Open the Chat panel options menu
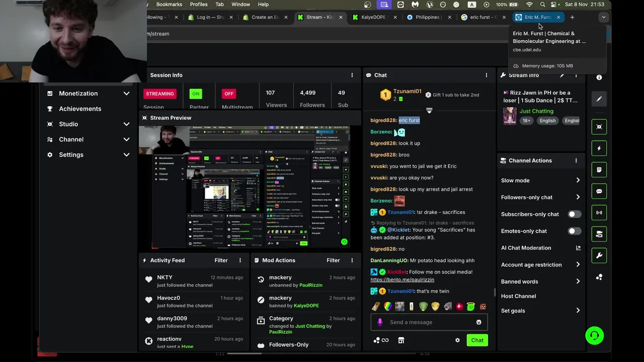This screenshot has height=362, width=644. (x=486, y=75)
